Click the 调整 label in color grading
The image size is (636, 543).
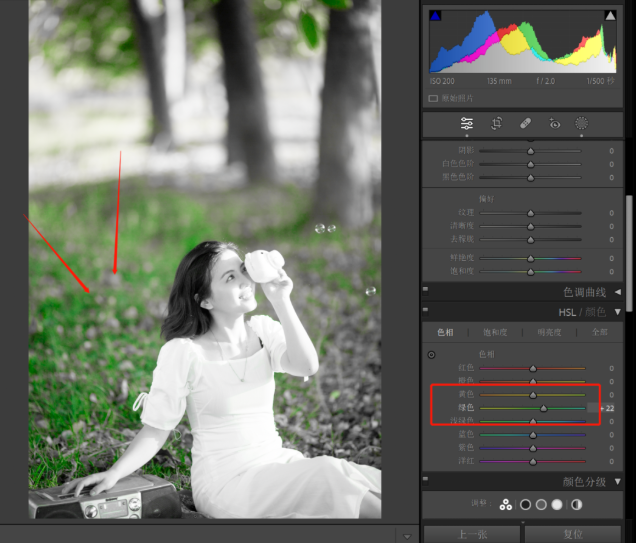point(481,504)
